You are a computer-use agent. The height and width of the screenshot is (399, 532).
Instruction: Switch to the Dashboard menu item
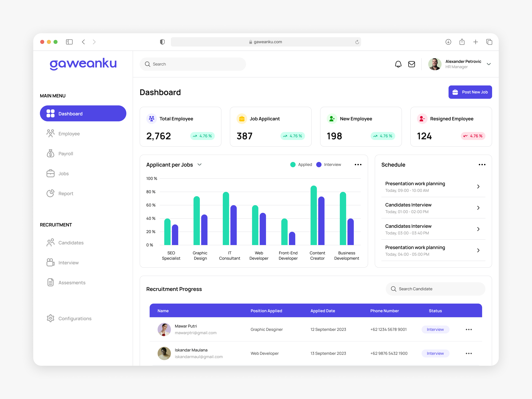[x=83, y=113]
